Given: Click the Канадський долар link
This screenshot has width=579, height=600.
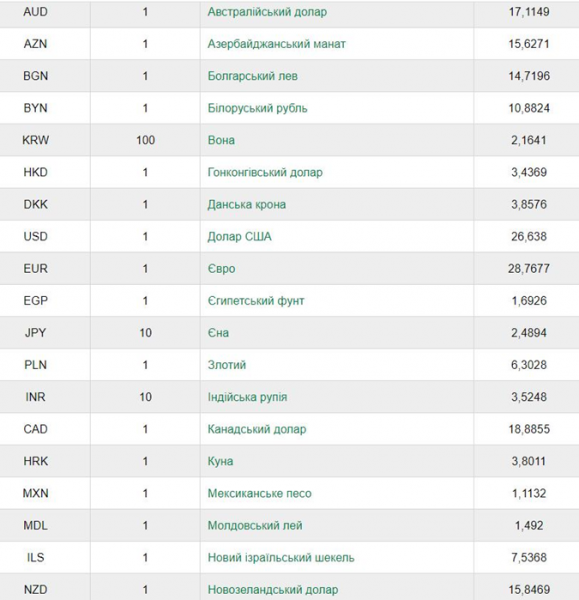Looking at the screenshot, I should tap(257, 429).
